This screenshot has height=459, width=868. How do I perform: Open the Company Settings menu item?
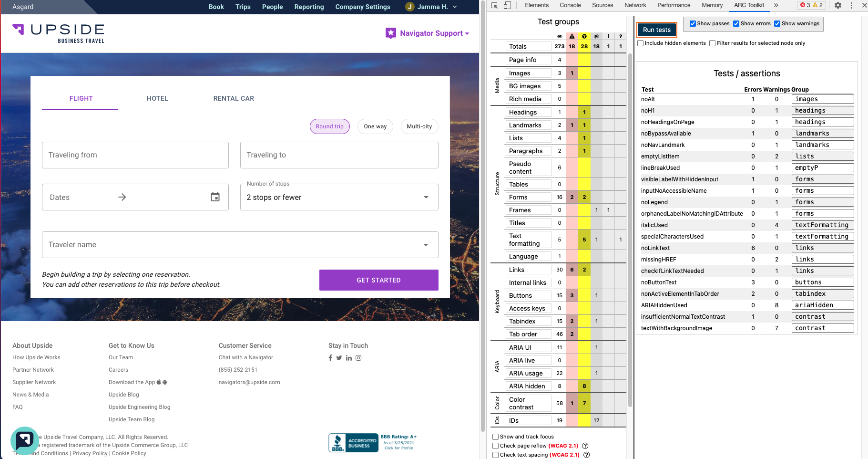tap(363, 7)
